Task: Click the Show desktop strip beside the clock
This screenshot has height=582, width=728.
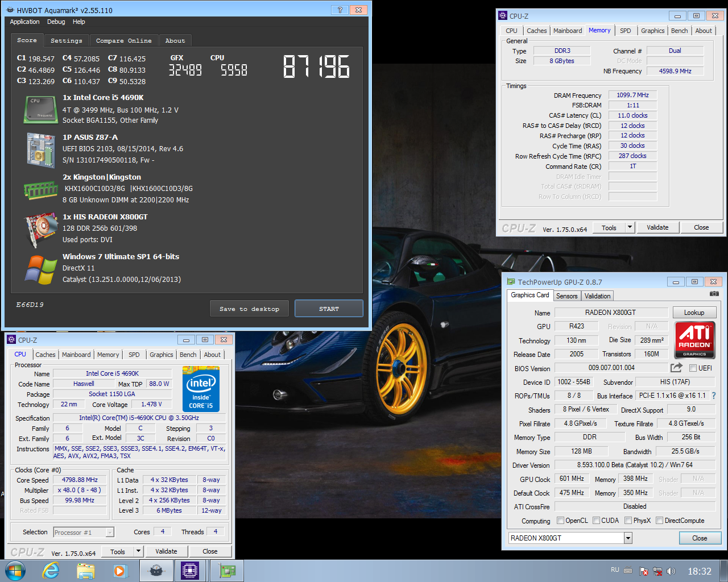Action: (723, 571)
